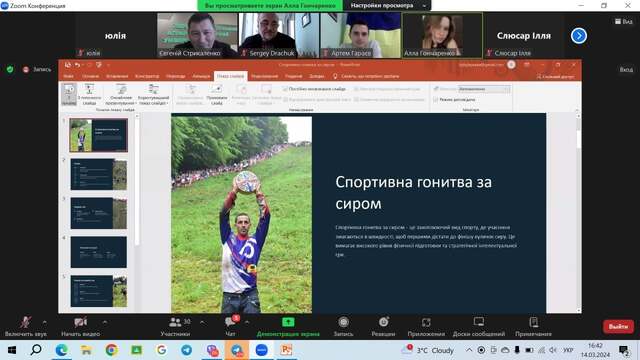
Task: Click the УКР language indicator
Action: coord(568,350)
